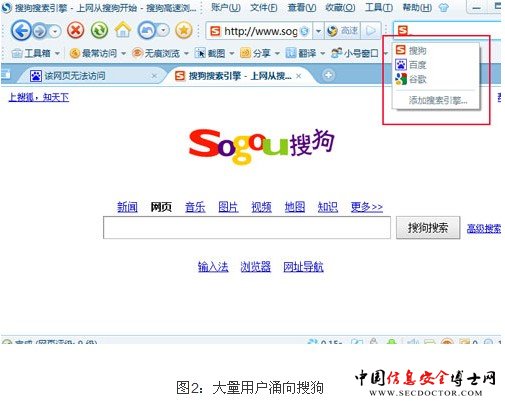Select the 网页 search category
Screen dimensions: 505x401
click(x=161, y=207)
